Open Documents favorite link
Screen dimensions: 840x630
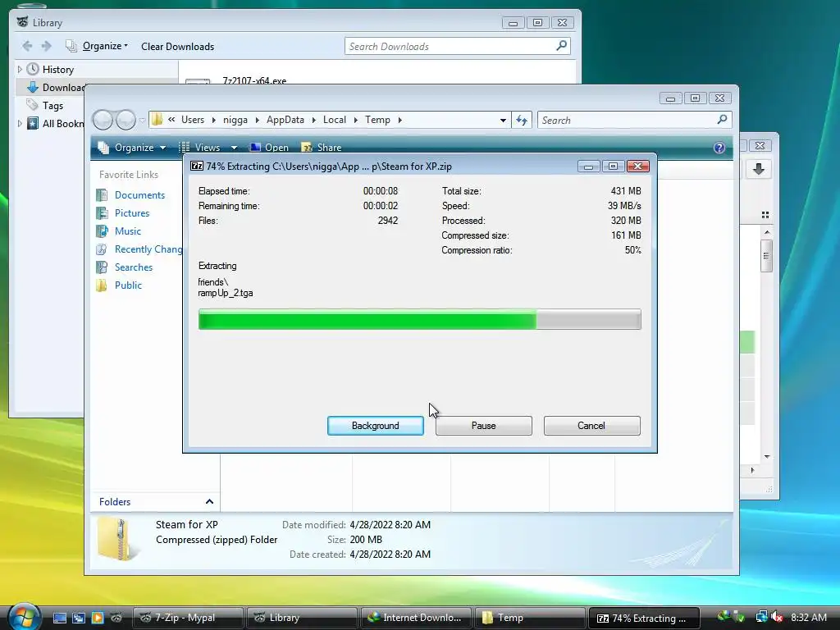click(x=139, y=195)
